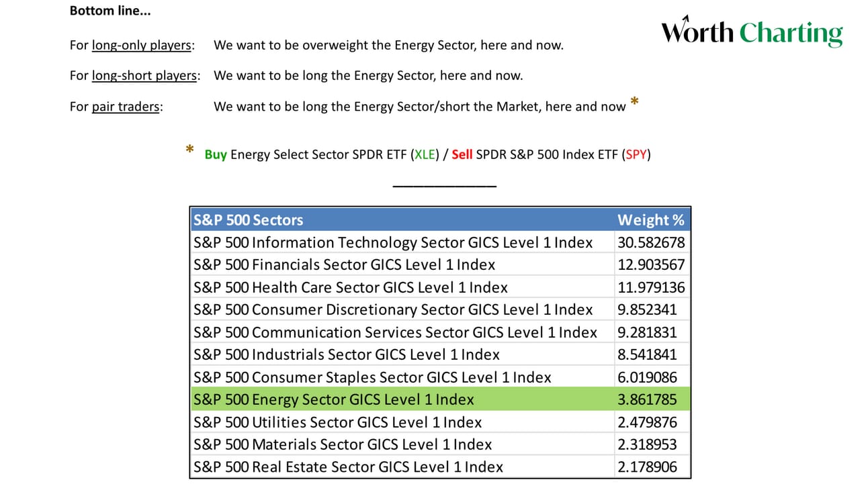Click weight value 2.178906
This screenshot has height=488, width=868.
(647, 467)
